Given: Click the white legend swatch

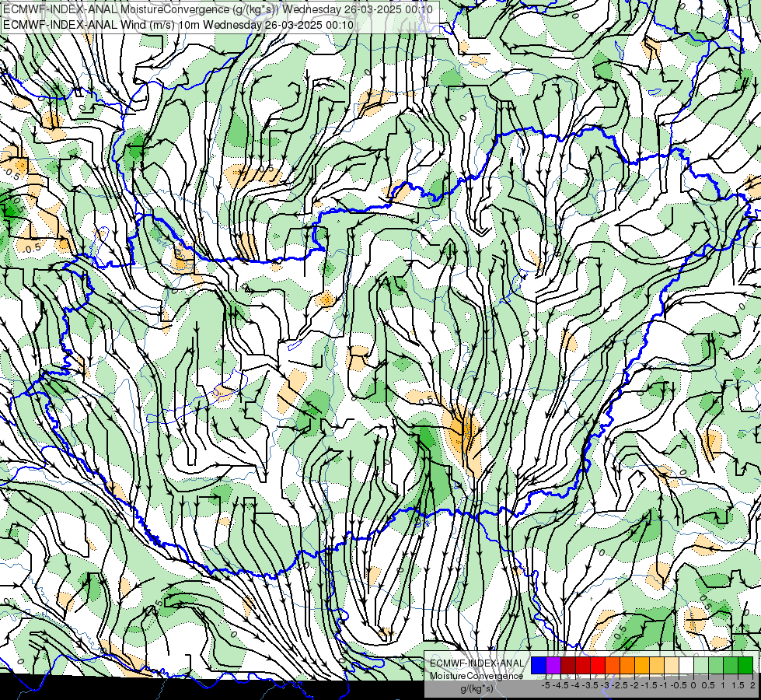Looking at the screenshot, I should 686,666.
